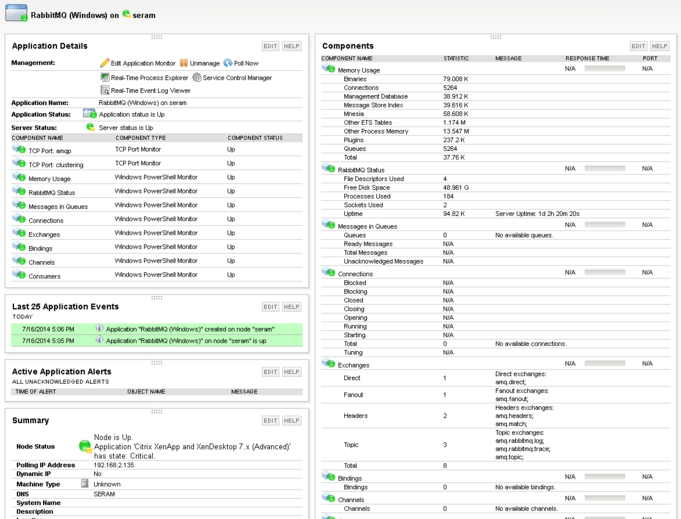Click the Exchanges response time bar
Image resolution: width=681 pixels, height=519 pixels.
point(605,363)
